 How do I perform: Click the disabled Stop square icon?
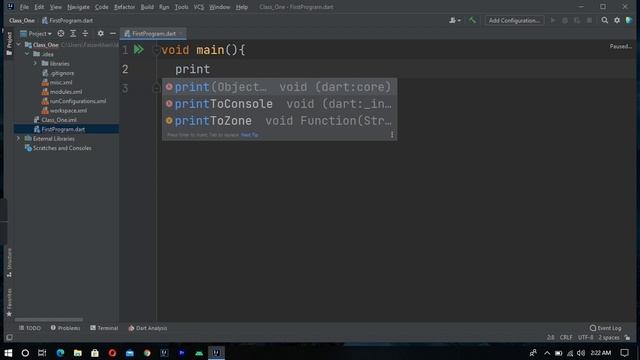(589, 20)
